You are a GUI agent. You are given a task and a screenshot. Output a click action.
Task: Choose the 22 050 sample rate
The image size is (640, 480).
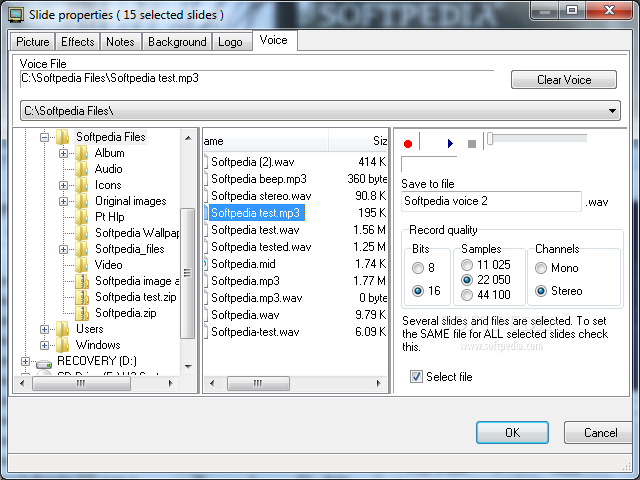click(x=467, y=280)
